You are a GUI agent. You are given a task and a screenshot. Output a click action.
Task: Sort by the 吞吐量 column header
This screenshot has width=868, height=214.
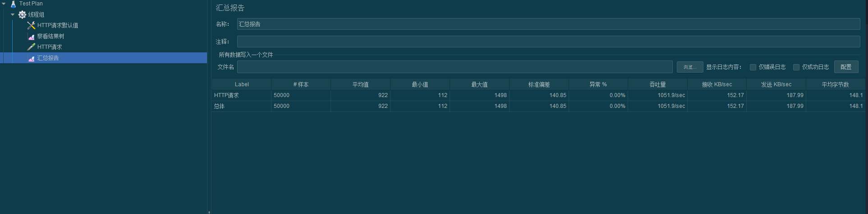657,84
